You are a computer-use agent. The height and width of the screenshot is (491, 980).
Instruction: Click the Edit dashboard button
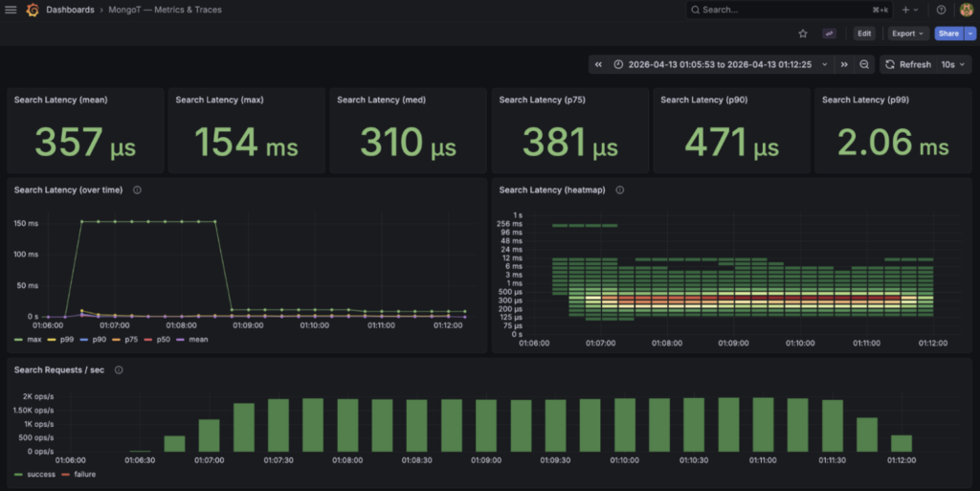[x=864, y=33]
